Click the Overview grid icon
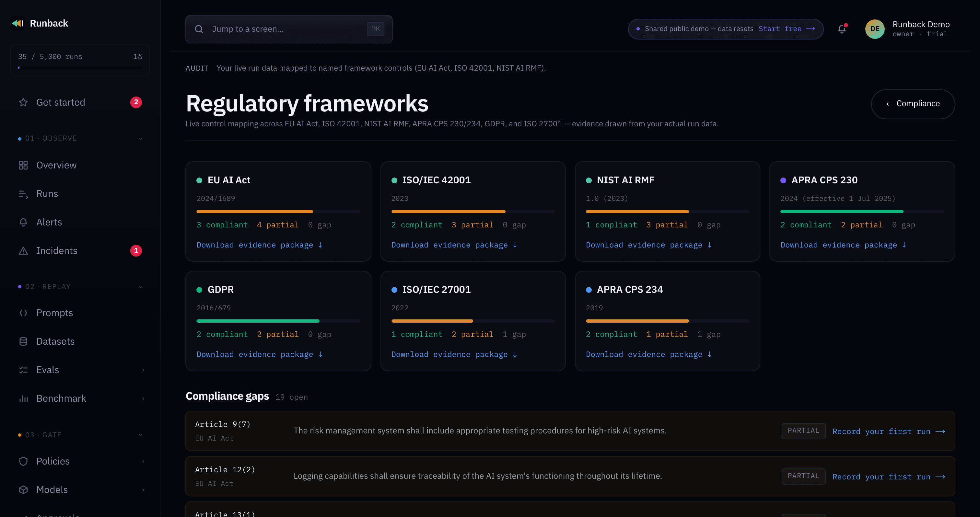This screenshot has width=980, height=517. pyautogui.click(x=23, y=165)
